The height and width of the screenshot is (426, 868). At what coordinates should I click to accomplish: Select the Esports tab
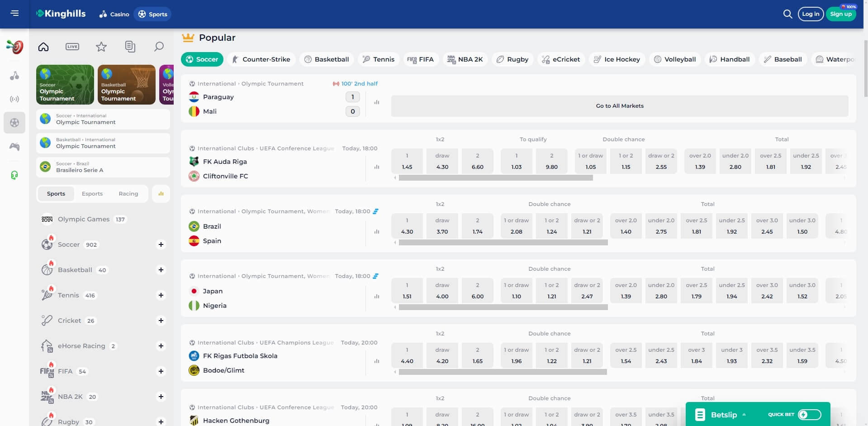(92, 194)
